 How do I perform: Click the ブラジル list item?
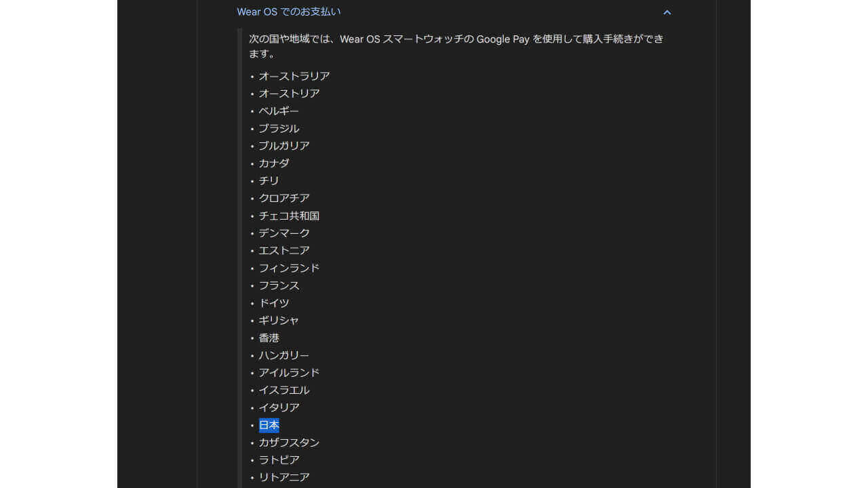(279, 129)
